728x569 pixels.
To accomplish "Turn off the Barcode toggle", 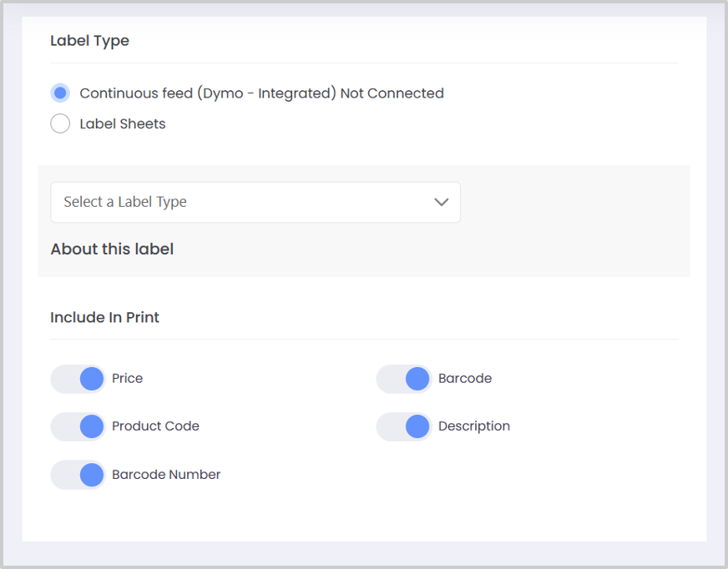I will [x=403, y=379].
